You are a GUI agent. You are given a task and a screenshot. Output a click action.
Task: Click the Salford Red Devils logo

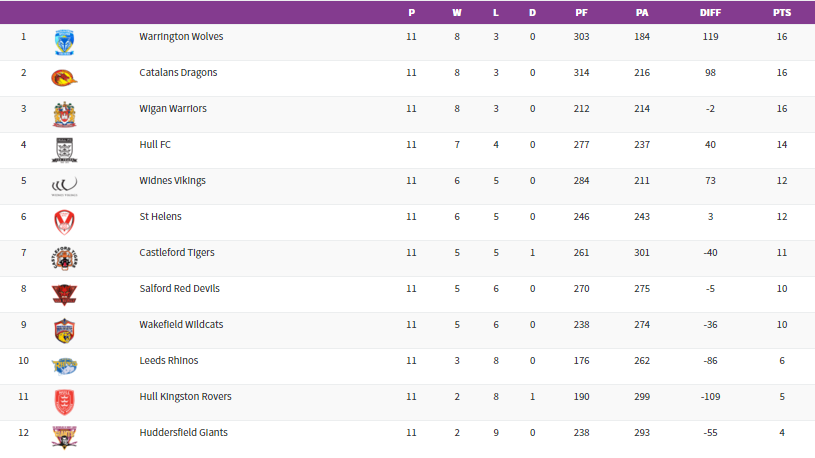64,294
